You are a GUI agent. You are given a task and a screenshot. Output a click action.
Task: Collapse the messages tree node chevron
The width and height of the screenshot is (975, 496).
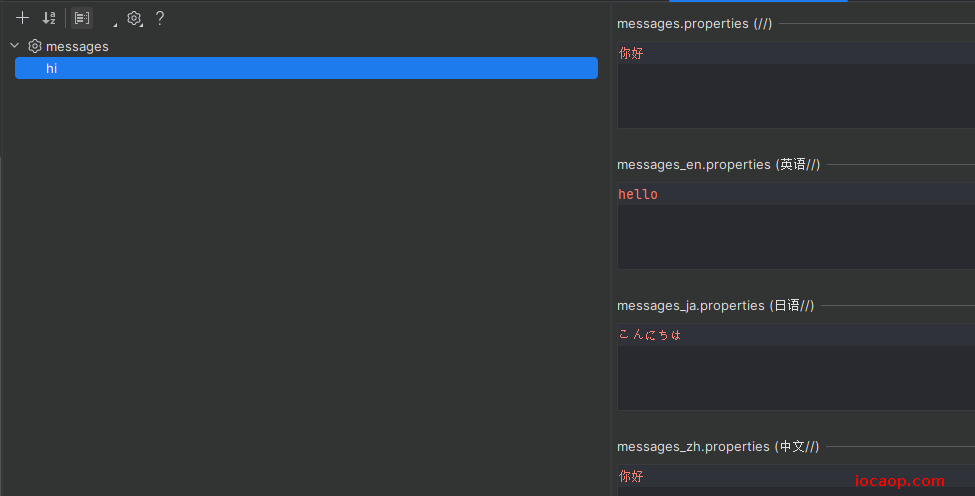(15, 46)
